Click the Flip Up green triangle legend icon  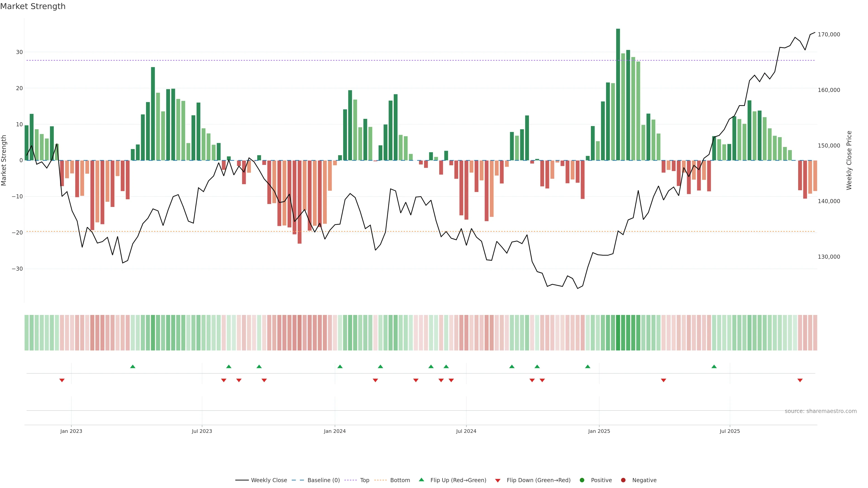[421, 480]
